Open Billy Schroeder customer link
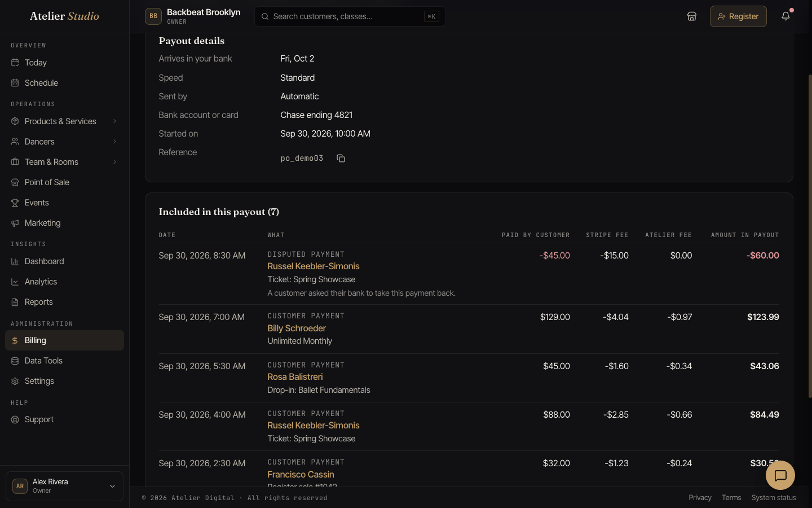This screenshot has height=508, width=812. point(297,328)
